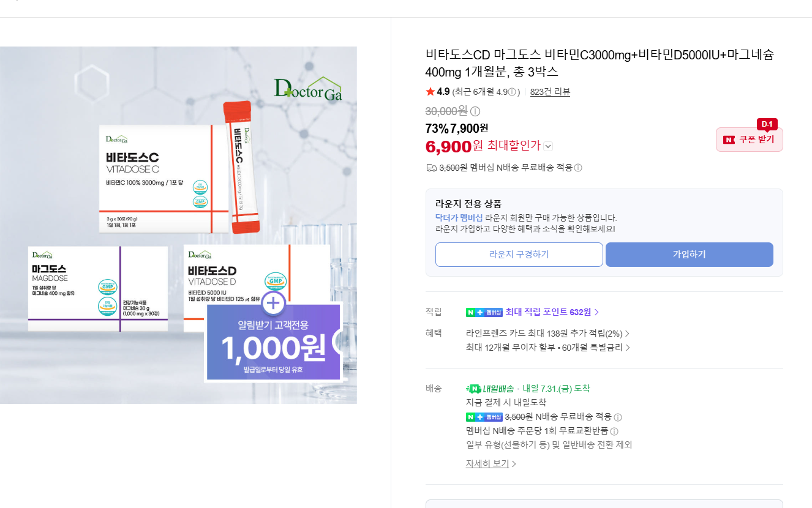Open 자세히 보기 delivery details link

point(491,464)
